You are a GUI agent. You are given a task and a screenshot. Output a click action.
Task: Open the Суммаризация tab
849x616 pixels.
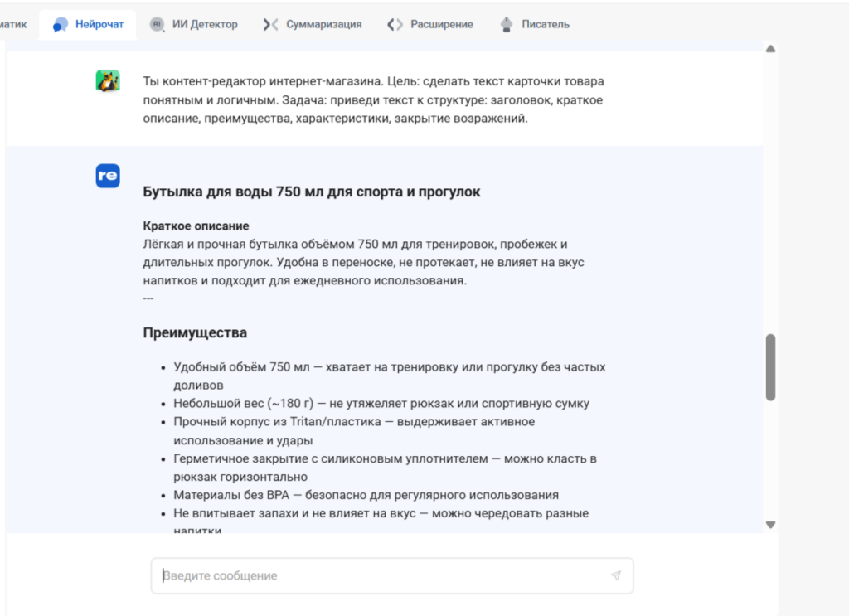click(x=323, y=25)
